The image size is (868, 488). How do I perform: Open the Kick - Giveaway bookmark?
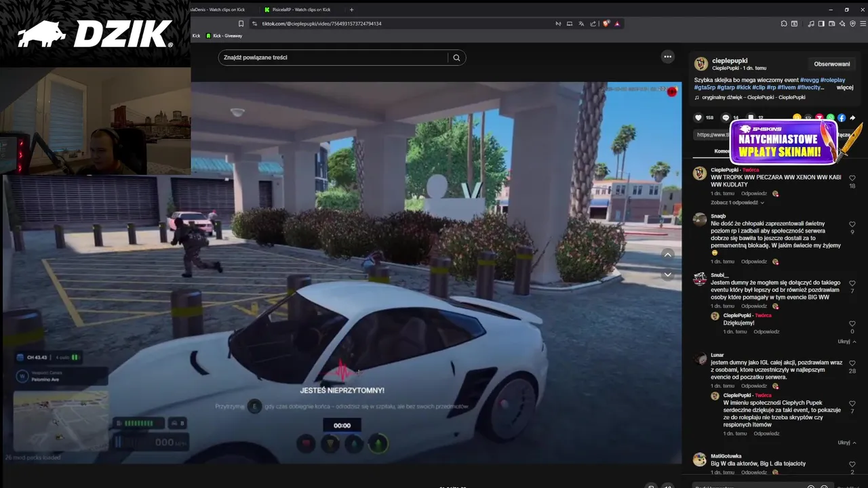click(224, 36)
